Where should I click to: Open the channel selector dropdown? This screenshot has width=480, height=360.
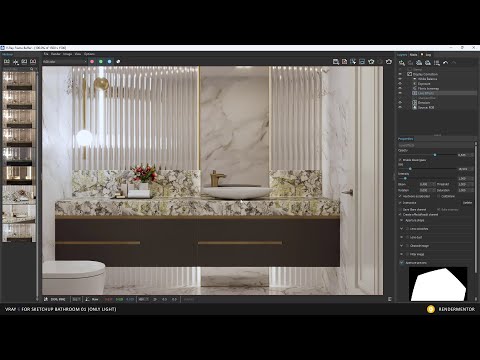[x=64, y=62]
